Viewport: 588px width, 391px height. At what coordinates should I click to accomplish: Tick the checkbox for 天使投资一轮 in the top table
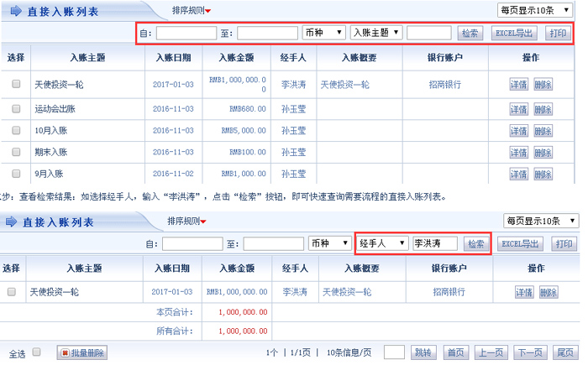click(16, 85)
